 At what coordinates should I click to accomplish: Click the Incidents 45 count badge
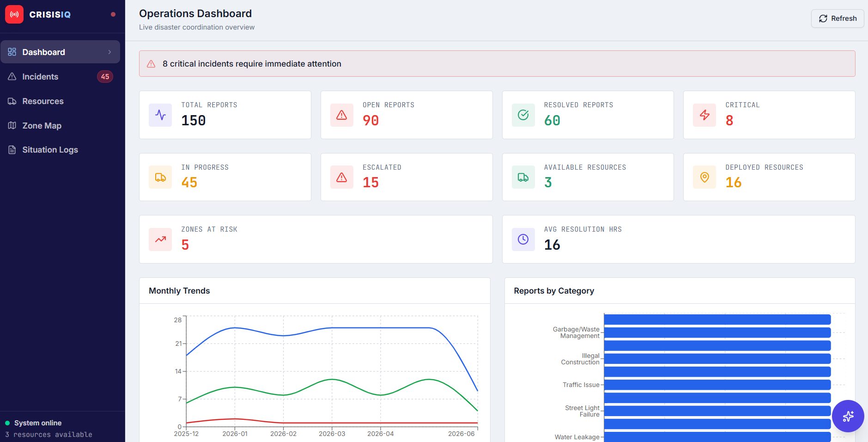click(105, 77)
